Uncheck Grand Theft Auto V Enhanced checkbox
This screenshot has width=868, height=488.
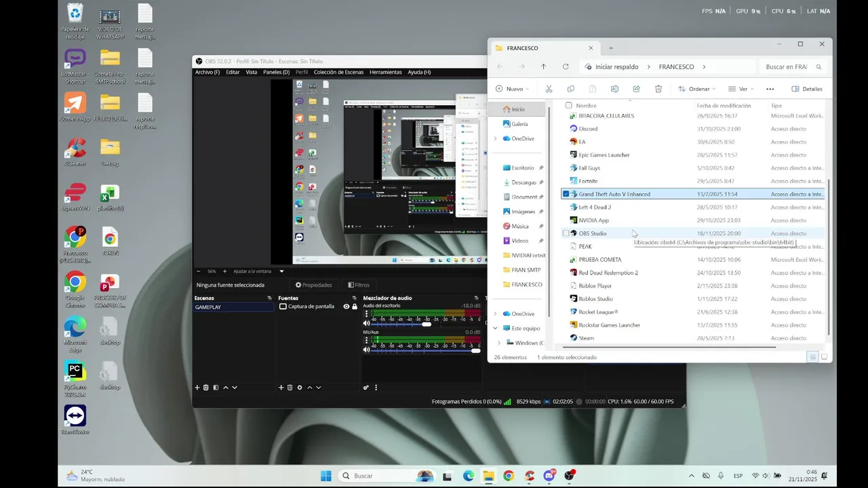pos(566,194)
